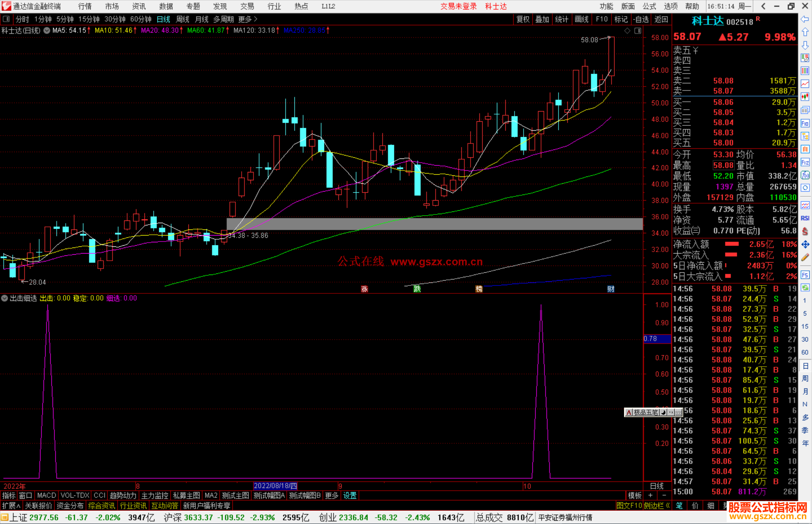This screenshot has height=524, width=812.
Task: Switch to 月 period in sidebar
Action: [x=805, y=391]
